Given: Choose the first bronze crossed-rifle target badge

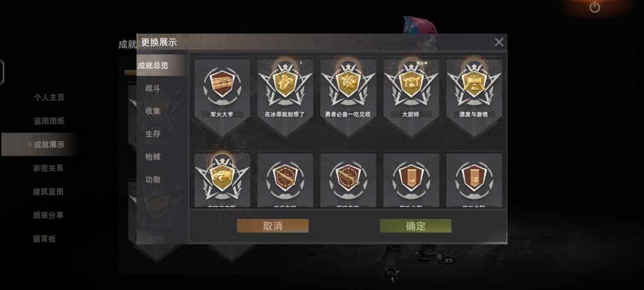Looking at the screenshot, I should 285,179.
